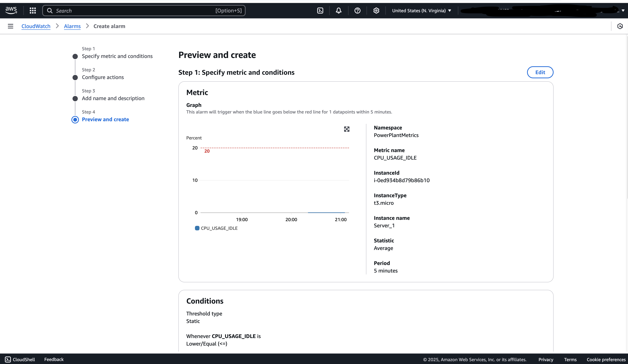Expand the United States (N. Virginia) region dropdown
This screenshot has width=628, height=364.
pos(422,11)
